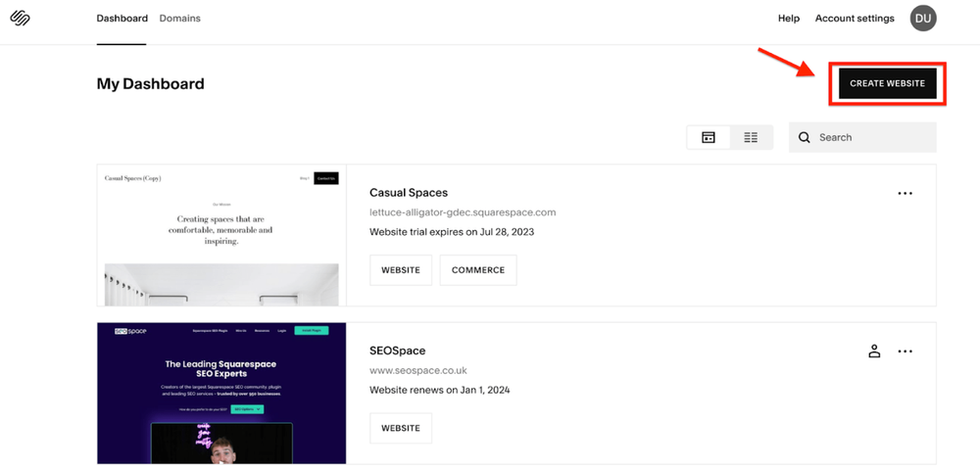Switch to grid card view
This screenshot has height=468, width=980.
[x=709, y=137]
